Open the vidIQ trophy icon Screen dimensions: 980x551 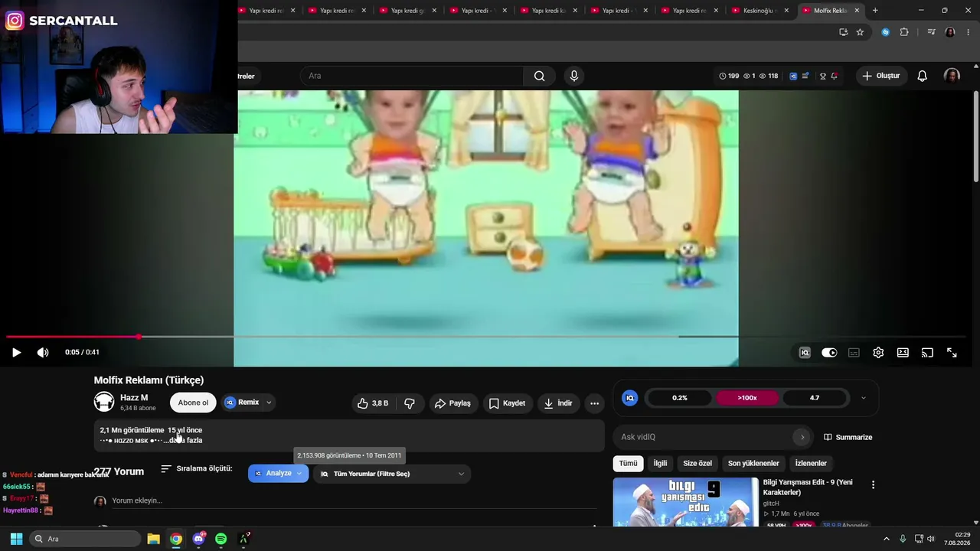[823, 76]
